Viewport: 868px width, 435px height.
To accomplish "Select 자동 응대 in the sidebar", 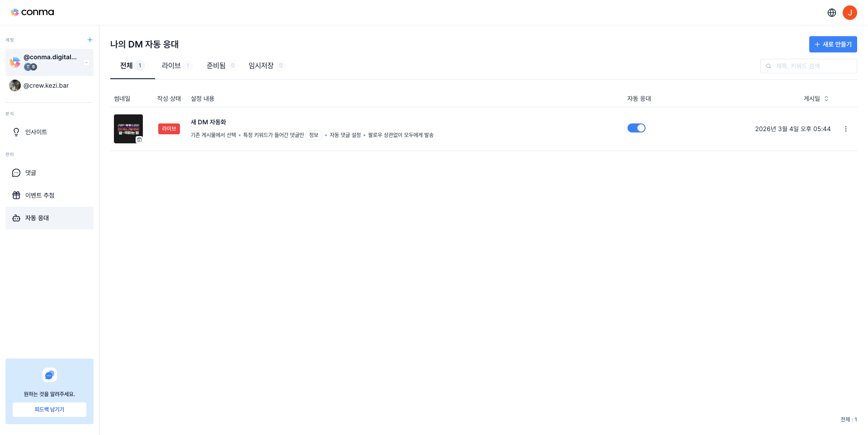I will pyautogui.click(x=37, y=218).
